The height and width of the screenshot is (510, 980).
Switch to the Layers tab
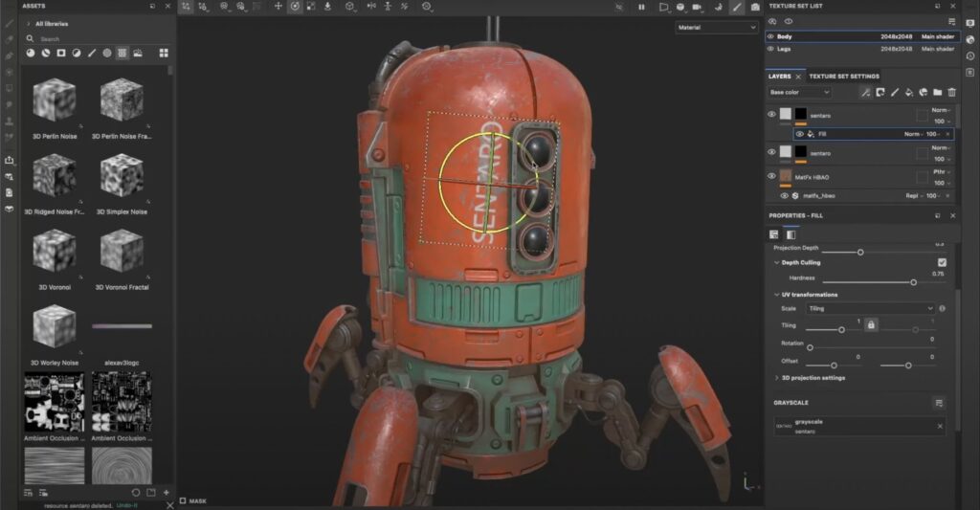click(779, 77)
